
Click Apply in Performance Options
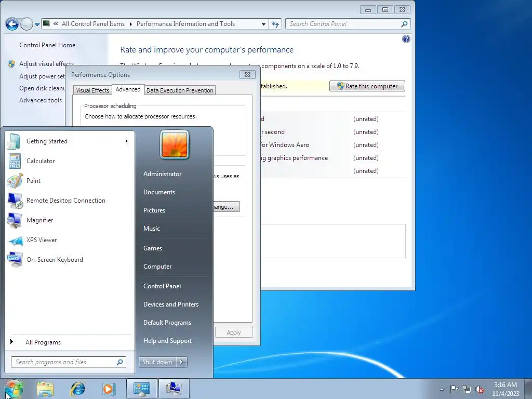click(x=234, y=332)
